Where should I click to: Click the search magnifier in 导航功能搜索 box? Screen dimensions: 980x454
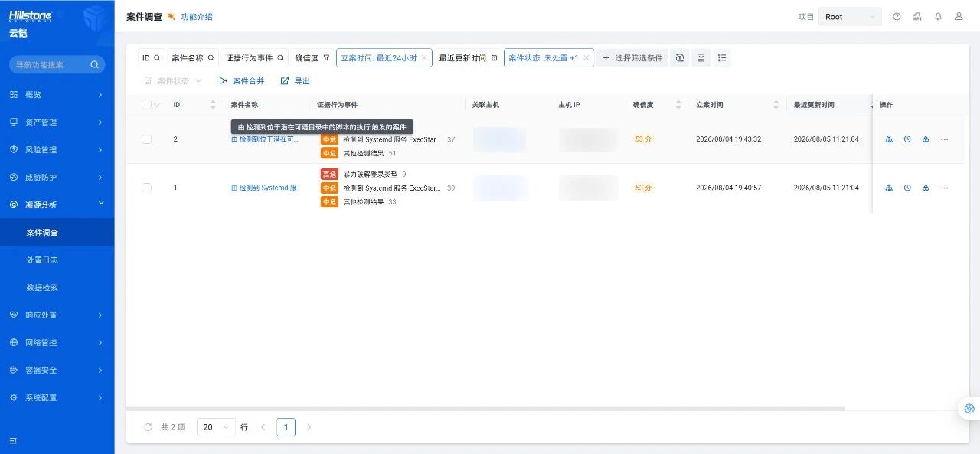pyautogui.click(x=95, y=65)
